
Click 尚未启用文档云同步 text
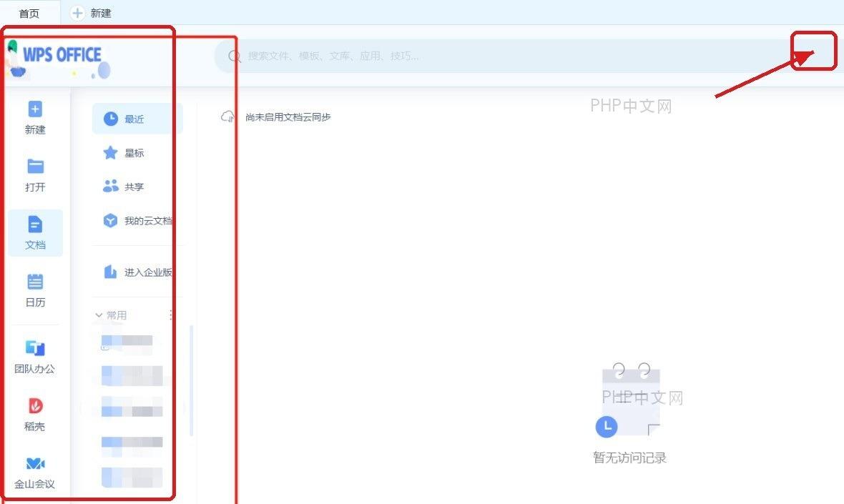coord(288,117)
